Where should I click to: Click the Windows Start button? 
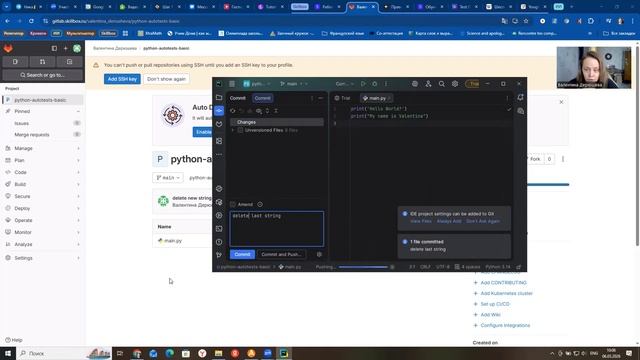point(8,353)
